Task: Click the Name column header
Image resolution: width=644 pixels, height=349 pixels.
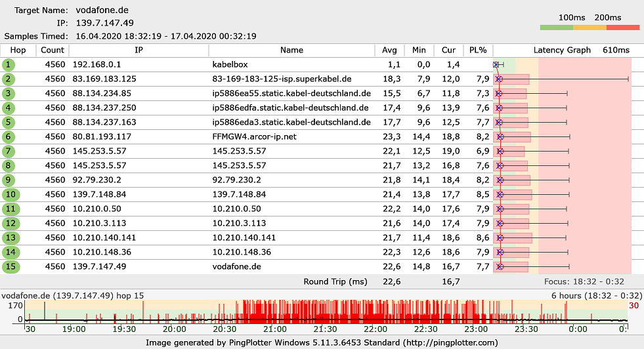Action: (x=291, y=50)
